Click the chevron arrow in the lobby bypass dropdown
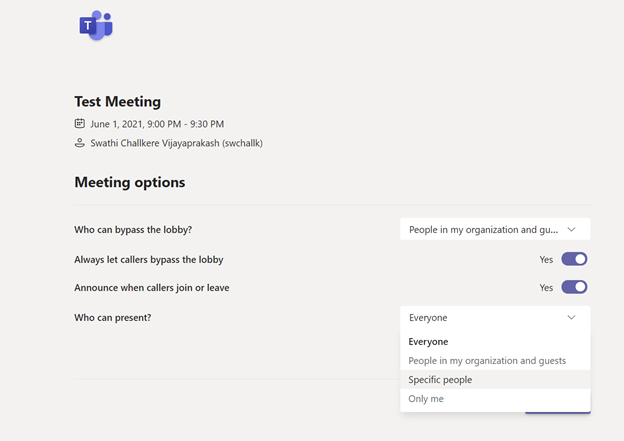 571,230
